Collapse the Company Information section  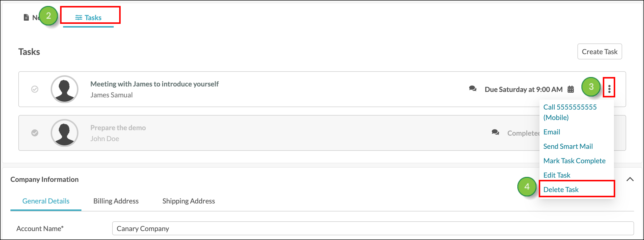click(x=630, y=179)
